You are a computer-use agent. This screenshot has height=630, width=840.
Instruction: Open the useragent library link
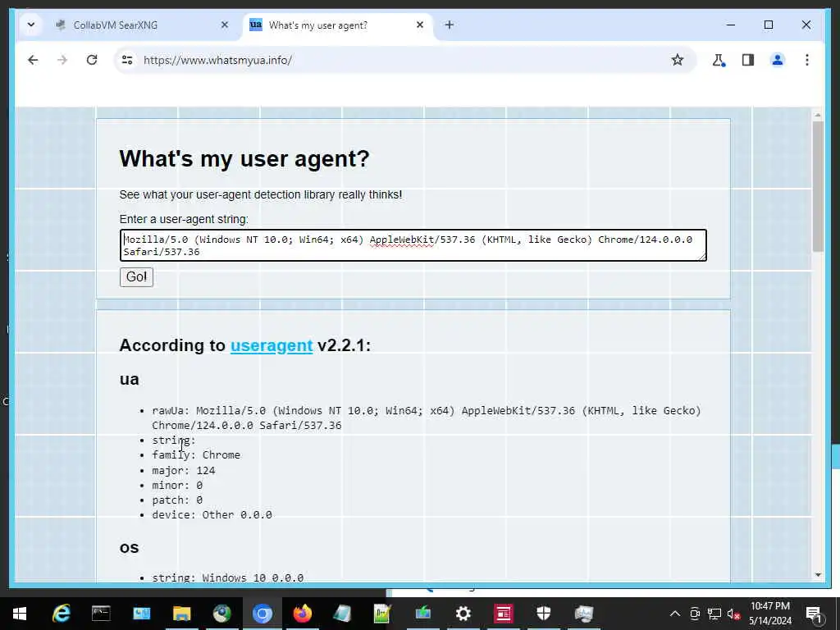[272, 345]
